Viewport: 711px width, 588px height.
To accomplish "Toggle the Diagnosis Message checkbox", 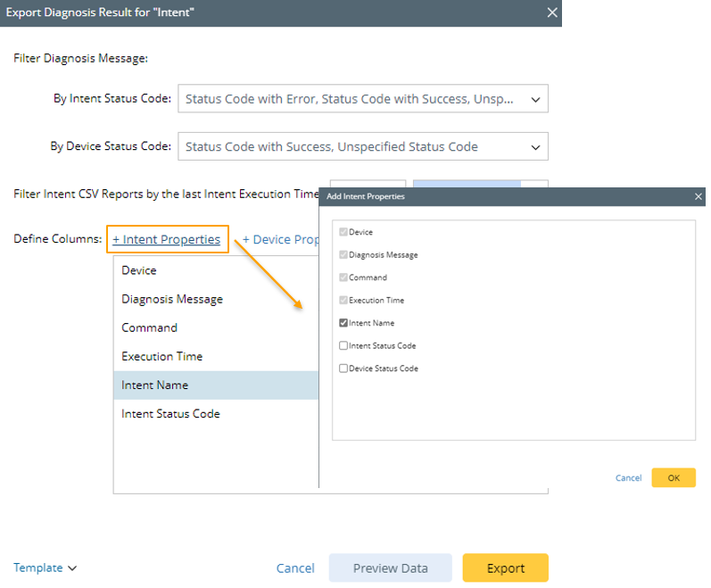I will pos(344,255).
